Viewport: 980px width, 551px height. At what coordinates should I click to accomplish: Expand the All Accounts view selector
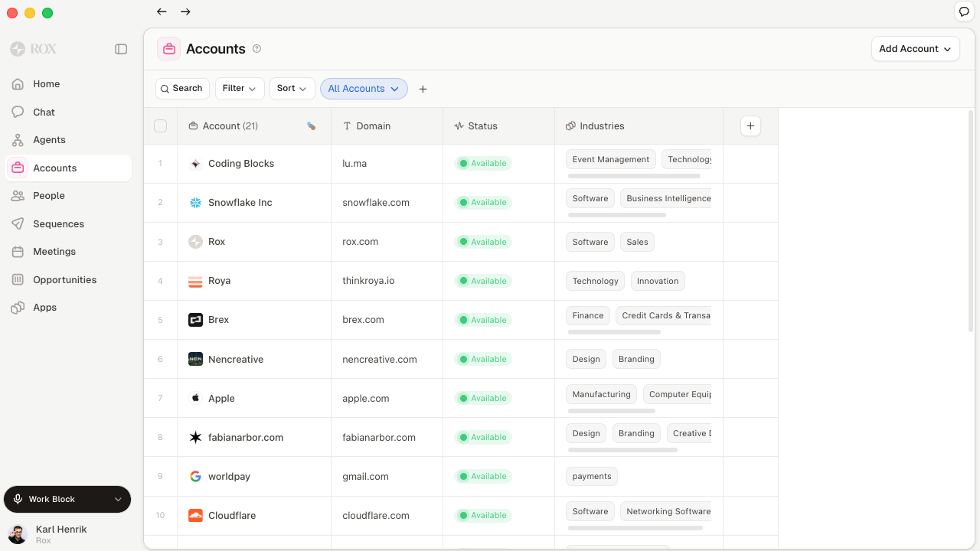pyautogui.click(x=364, y=89)
